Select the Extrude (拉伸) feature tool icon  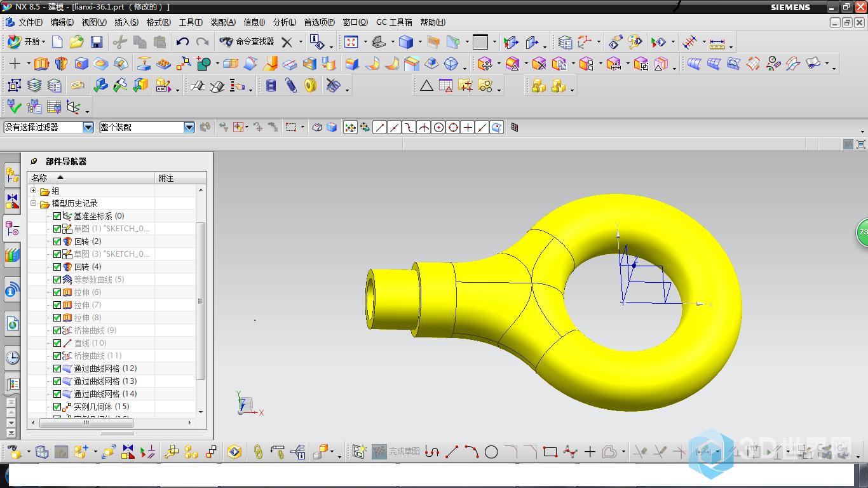[x=41, y=64]
